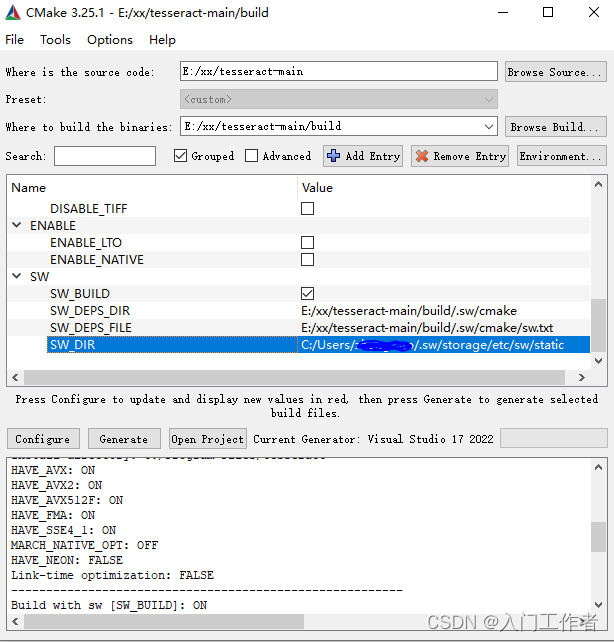The width and height of the screenshot is (614, 642).
Task: Click the output log vertical scrollbar thumb
Action: pos(598,537)
